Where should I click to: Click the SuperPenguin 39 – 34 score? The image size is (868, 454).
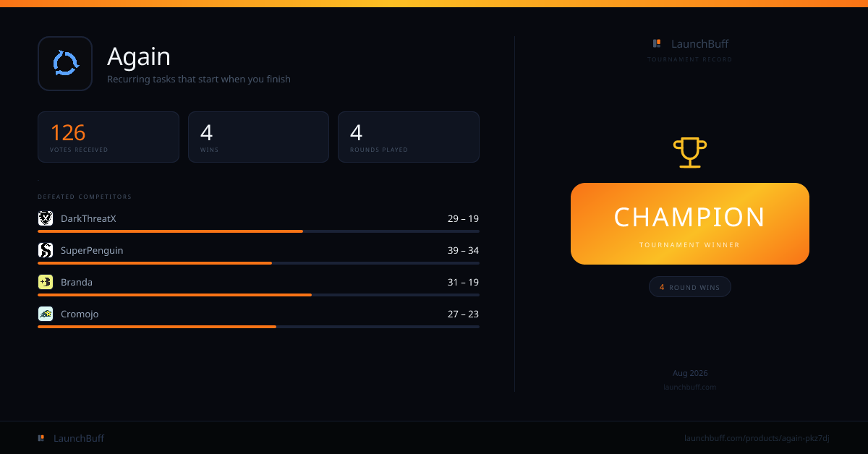[x=463, y=250]
